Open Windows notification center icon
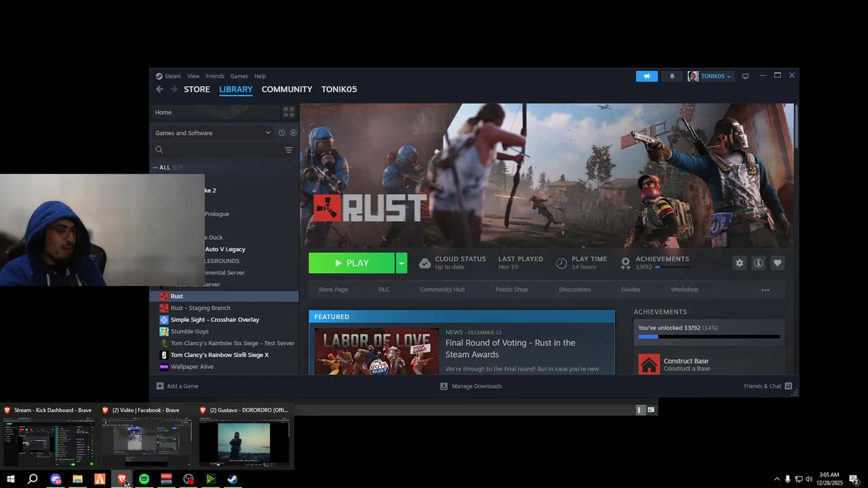The width and height of the screenshot is (868, 488). pos(854,479)
